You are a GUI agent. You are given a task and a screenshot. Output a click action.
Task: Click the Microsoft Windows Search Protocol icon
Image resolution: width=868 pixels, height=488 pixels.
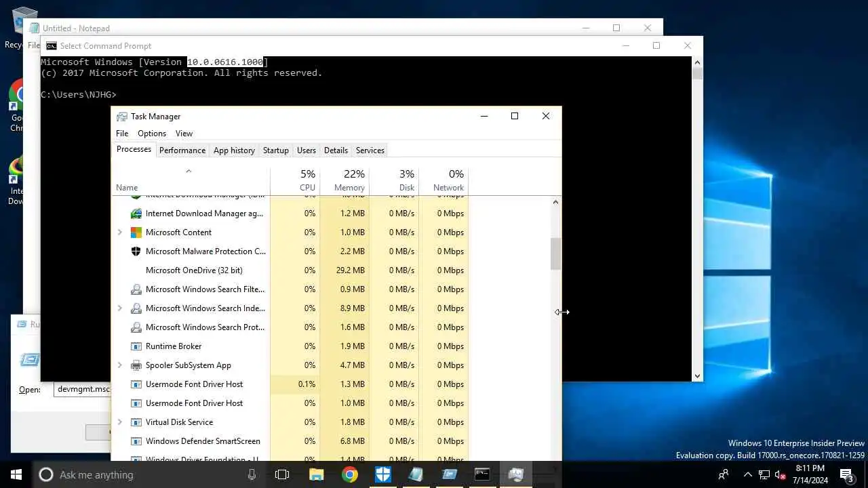[x=136, y=327]
